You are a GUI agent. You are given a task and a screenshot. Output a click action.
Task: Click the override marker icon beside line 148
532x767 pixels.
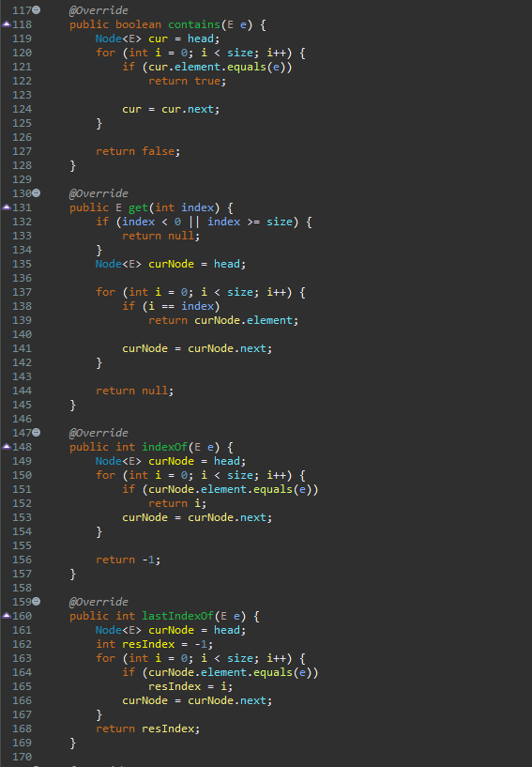pos(7,447)
